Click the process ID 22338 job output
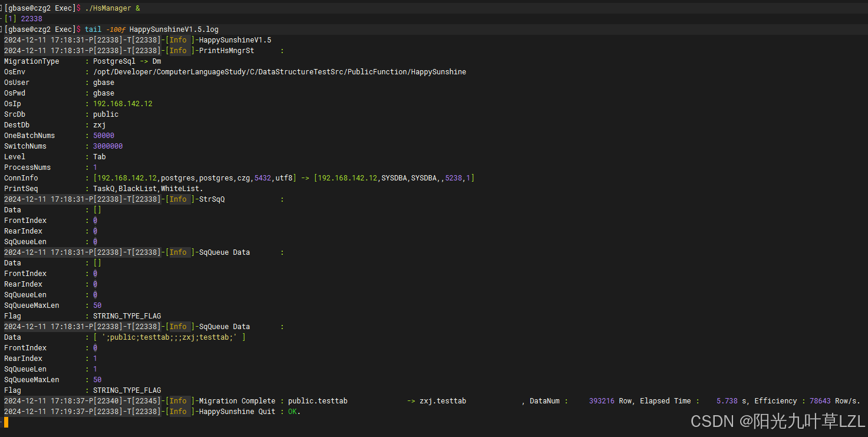 [x=31, y=19]
